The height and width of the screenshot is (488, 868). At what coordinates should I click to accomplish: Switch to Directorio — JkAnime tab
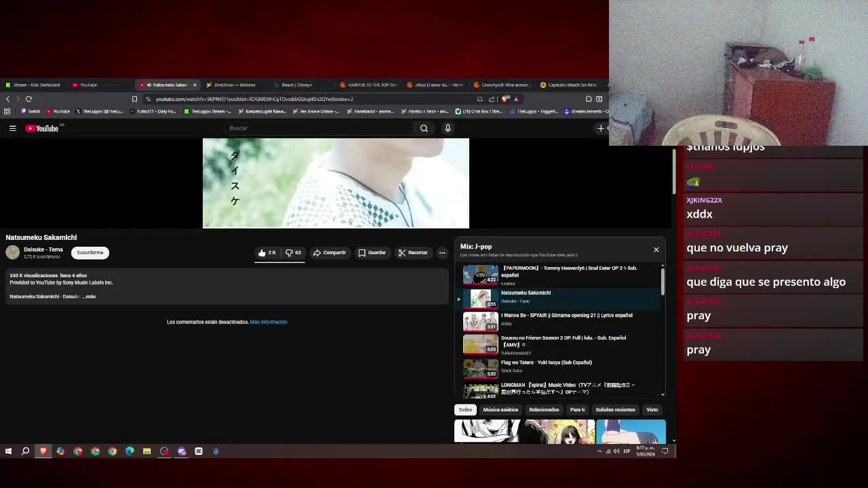(x=234, y=85)
